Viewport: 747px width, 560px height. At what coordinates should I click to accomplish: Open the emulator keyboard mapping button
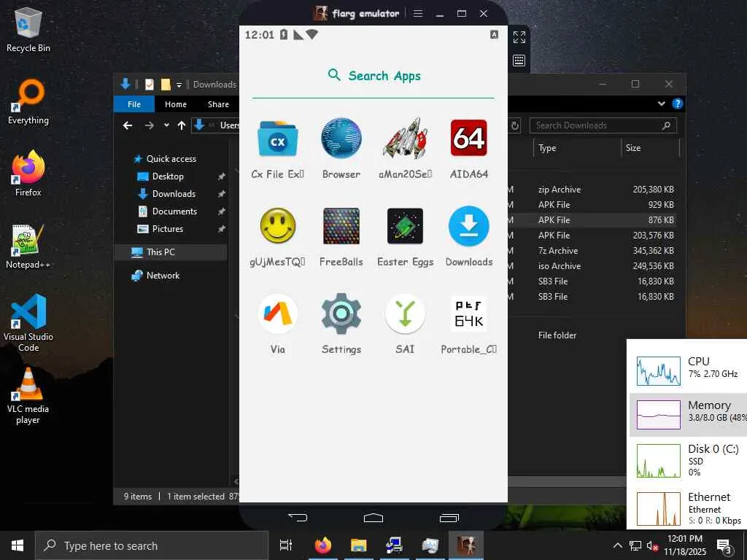(x=519, y=61)
